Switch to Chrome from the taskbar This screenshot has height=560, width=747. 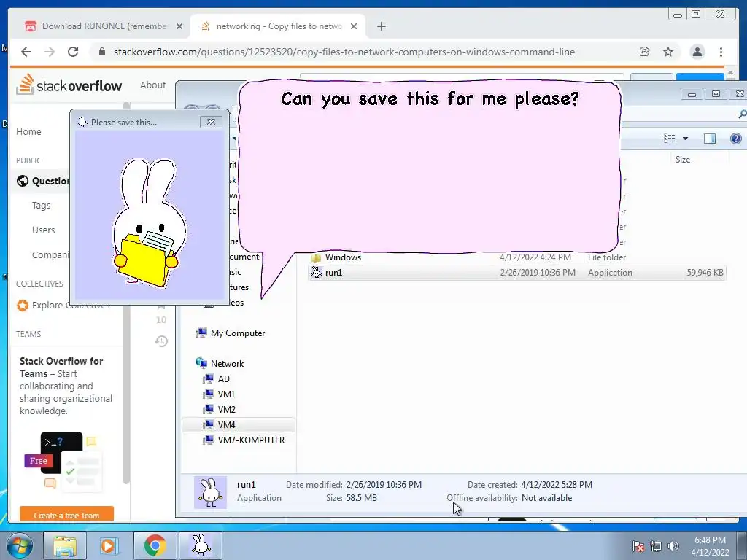coord(155,545)
